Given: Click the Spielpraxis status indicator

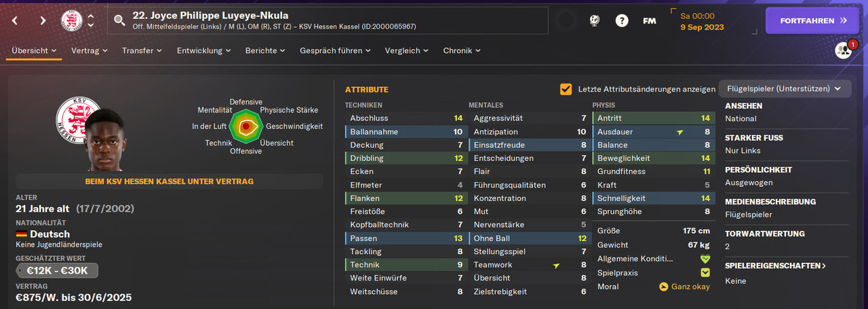Looking at the screenshot, I should [x=705, y=272].
